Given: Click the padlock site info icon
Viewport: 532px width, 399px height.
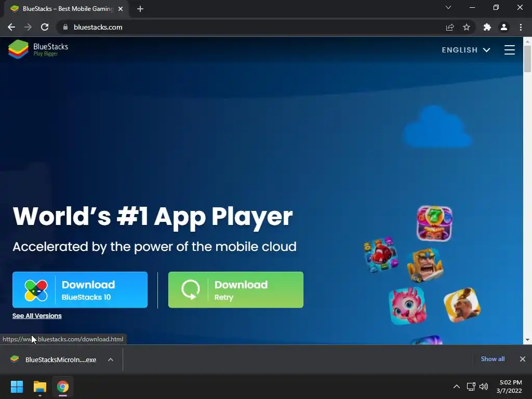Looking at the screenshot, I should click(65, 27).
